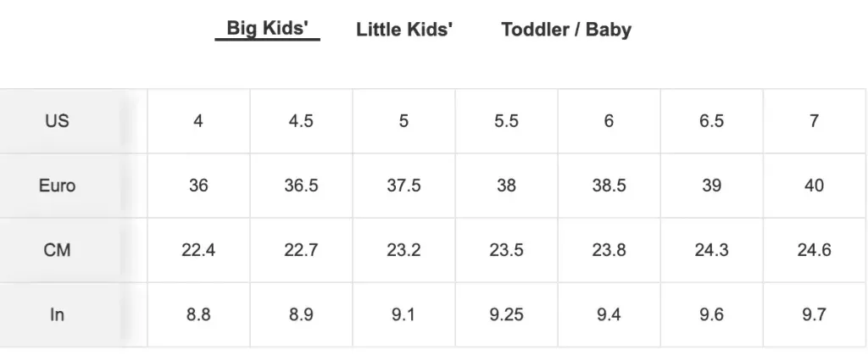
Task: Select the Toddler / Baby tab
Action: (x=565, y=31)
